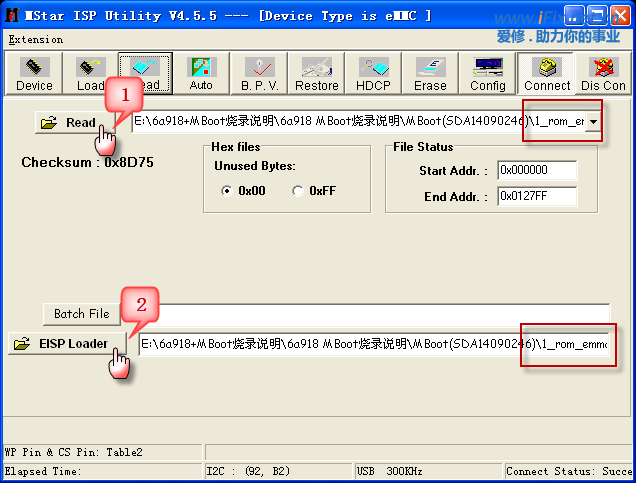Click the Start Addr. input field
The image size is (636, 483).
coord(537,170)
